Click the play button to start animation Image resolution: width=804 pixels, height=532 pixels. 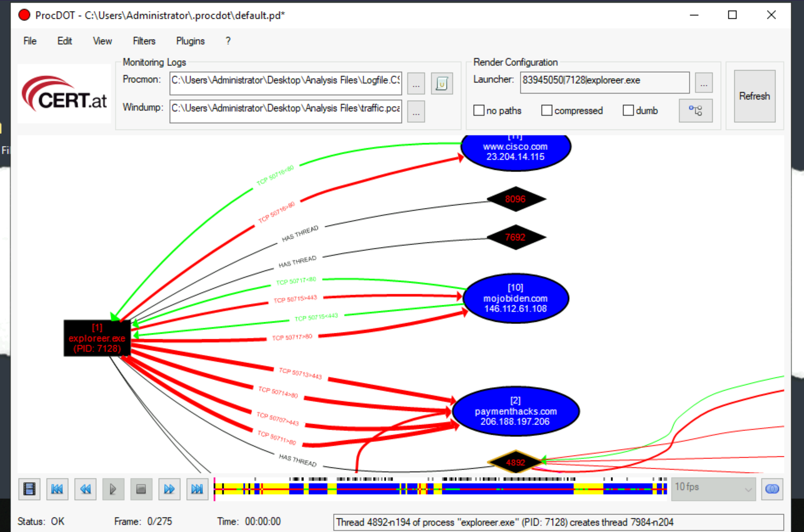114,489
